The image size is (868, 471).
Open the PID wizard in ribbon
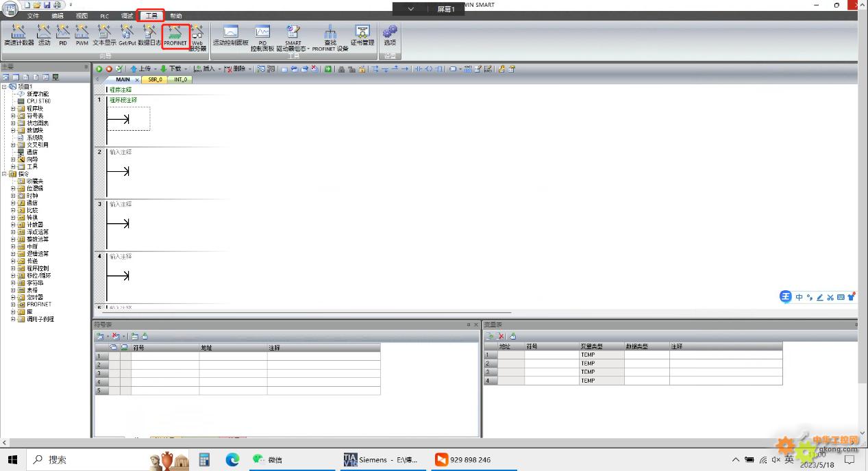point(63,35)
